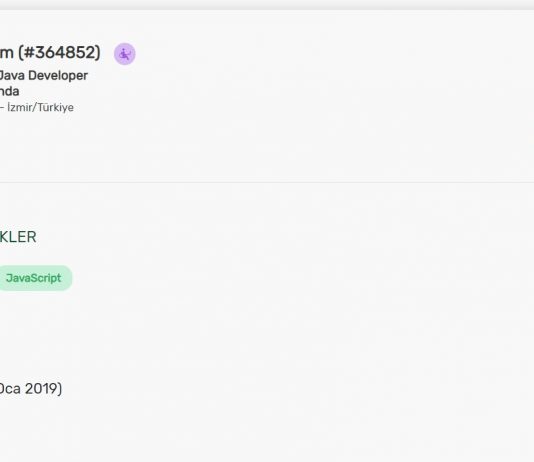534x462 pixels.
Task: Click the closing parenthesis after 2019
Action: pyautogui.click(x=59, y=389)
